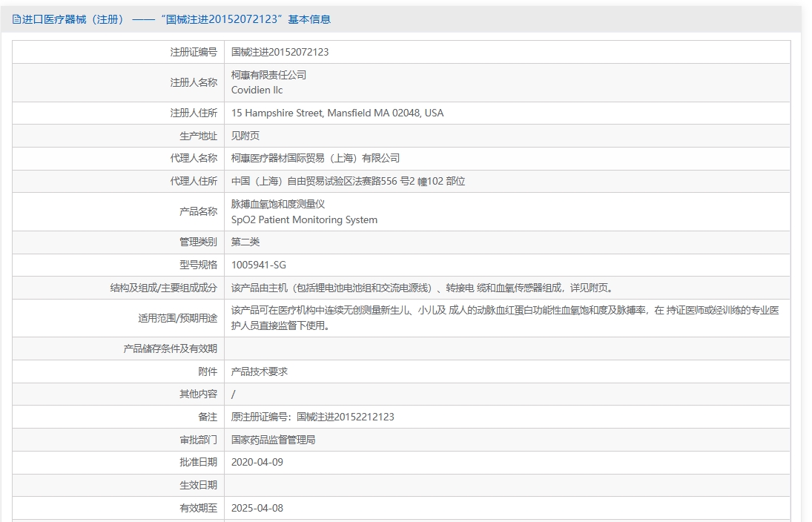Select model number 1005941-SG
The image size is (812, 522).
click(258, 265)
